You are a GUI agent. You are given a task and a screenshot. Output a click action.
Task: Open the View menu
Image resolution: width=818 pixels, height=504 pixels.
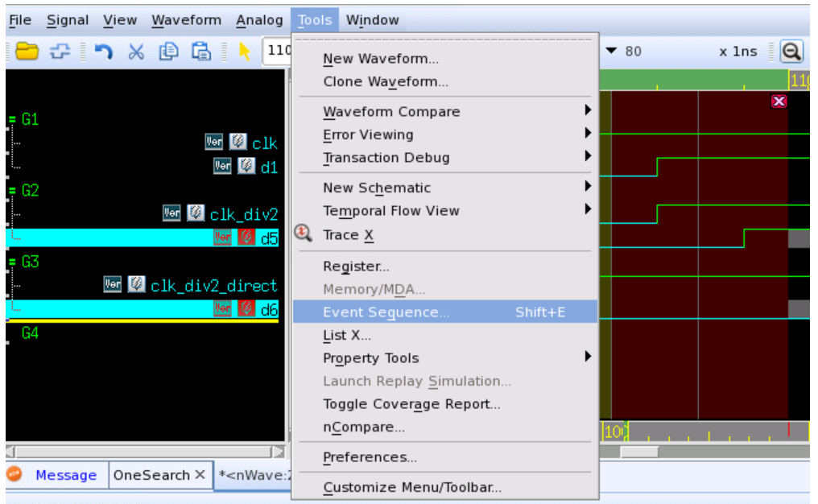coord(120,20)
